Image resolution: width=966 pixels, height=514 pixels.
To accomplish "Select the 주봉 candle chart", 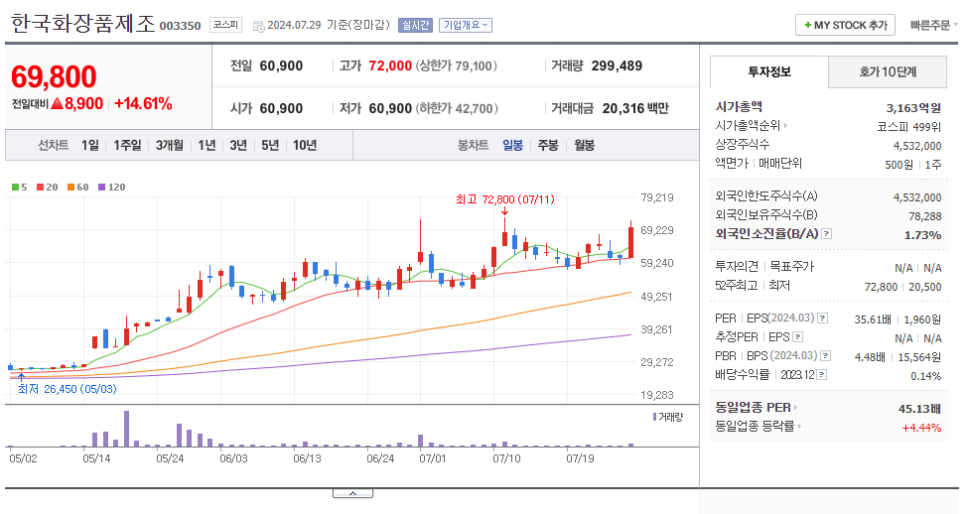I will 548,145.
